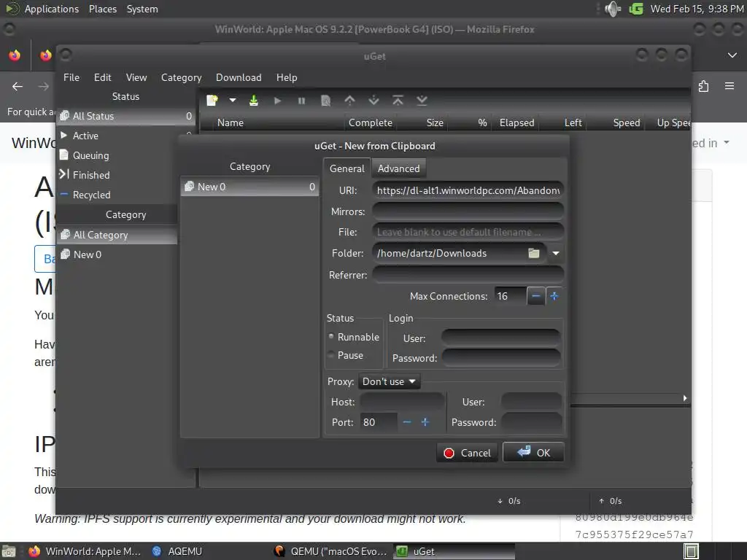
Task: Open Firefox hamburger menu icon
Action: pos(729,86)
